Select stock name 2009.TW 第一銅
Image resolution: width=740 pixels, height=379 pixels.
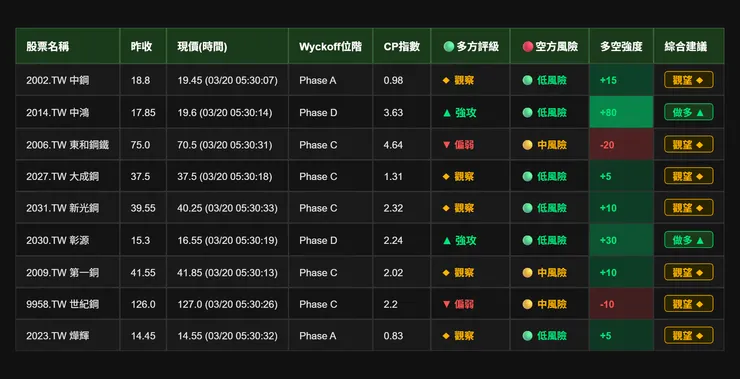63,272
